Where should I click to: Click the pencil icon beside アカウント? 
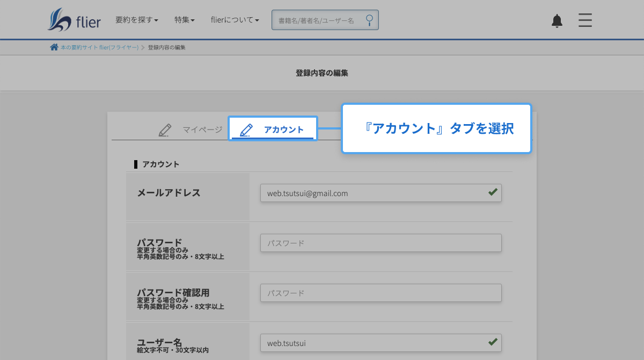[246, 130]
